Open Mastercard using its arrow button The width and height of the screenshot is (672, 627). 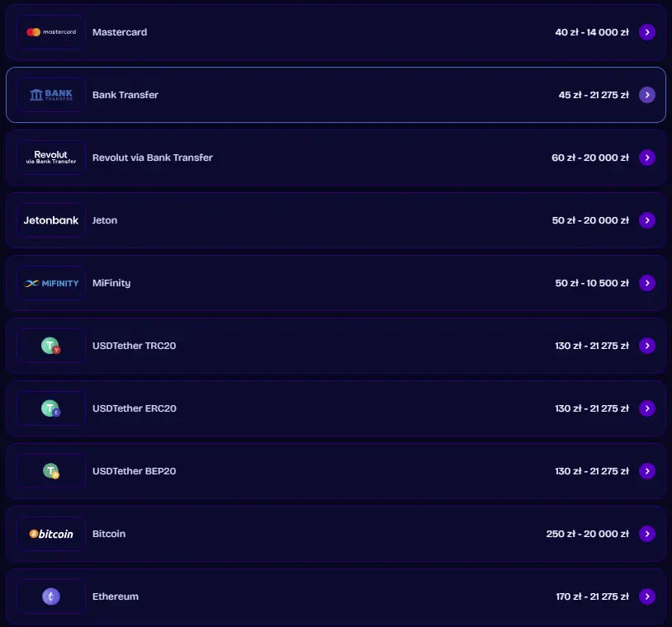tap(647, 32)
